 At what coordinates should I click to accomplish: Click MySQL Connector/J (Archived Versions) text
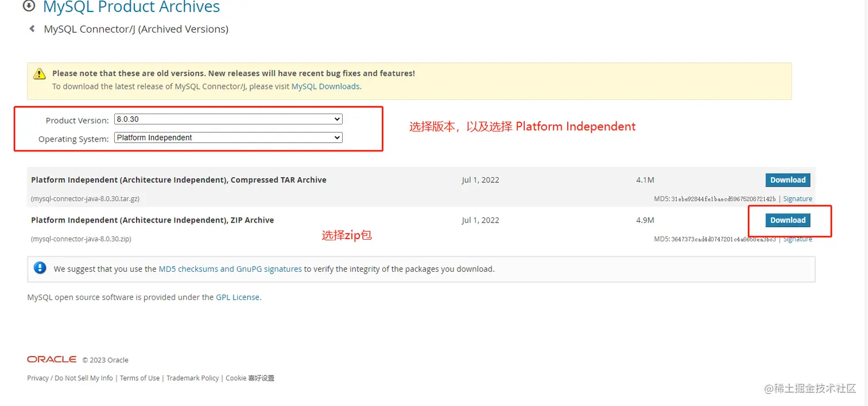coord(136,29)
